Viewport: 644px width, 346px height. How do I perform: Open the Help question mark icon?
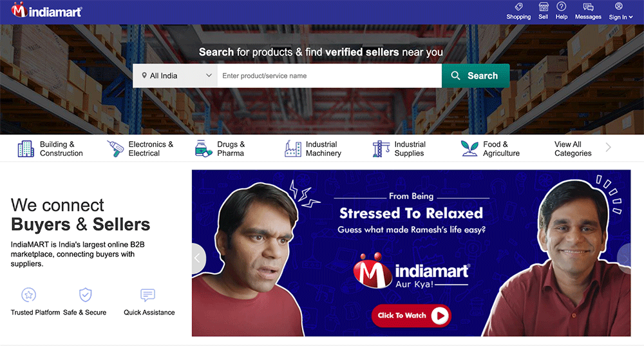pyautogui.click(x=562, y=6)
